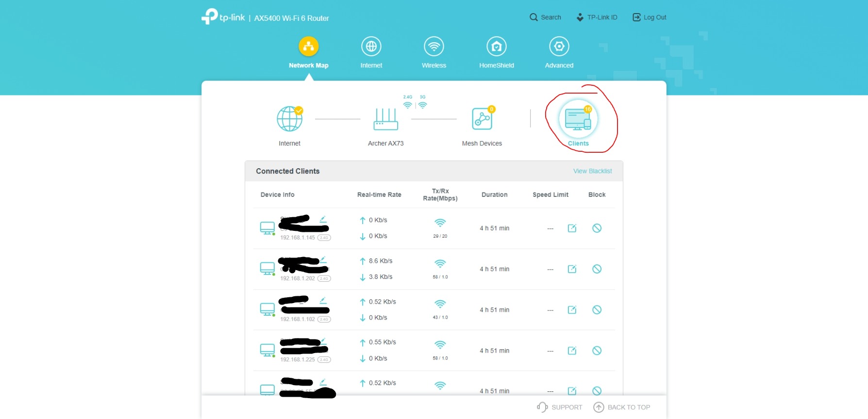Rename the device at 192.168.1.102
This screenshot has height=419, width=868.
pyautogui.click(x=323, y=301)
